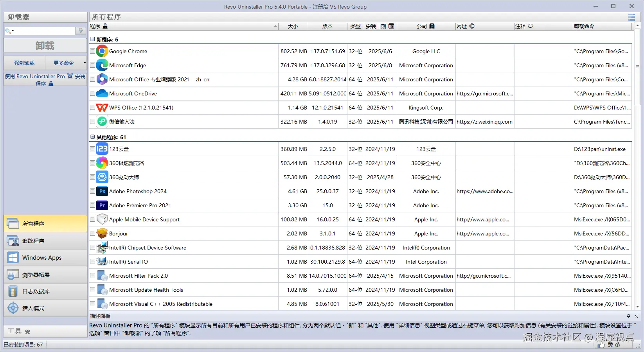Collapse the 其他程序: 61 group
644x352 pixels.
(93, 137)
